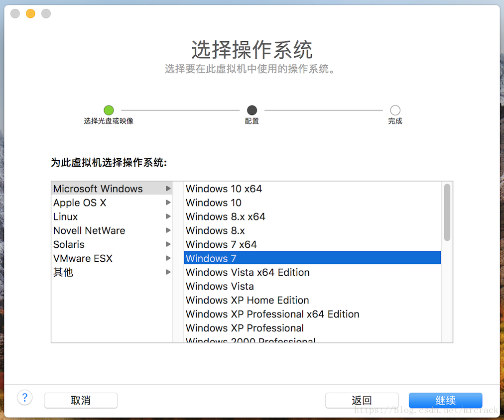Screen dimensions: 504x420
Task: Proceed with the 继续 button
Action: (446, 400)
